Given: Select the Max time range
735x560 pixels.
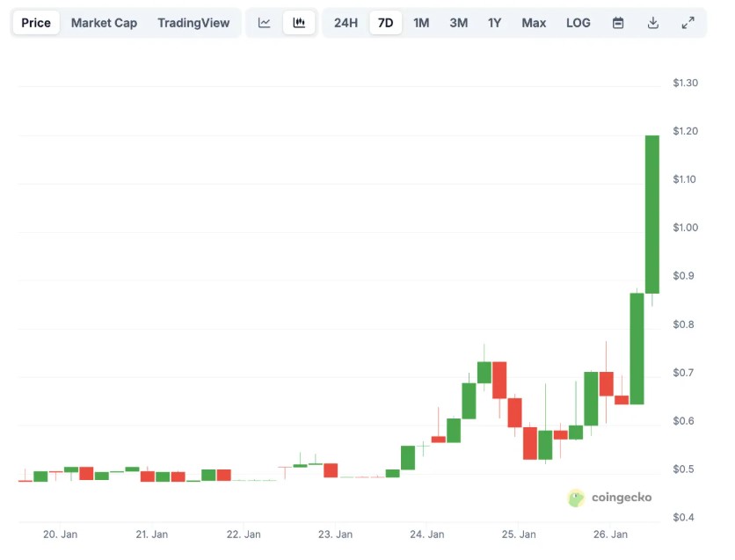Looking at the screenshot, I should click(x=534, y=23).
